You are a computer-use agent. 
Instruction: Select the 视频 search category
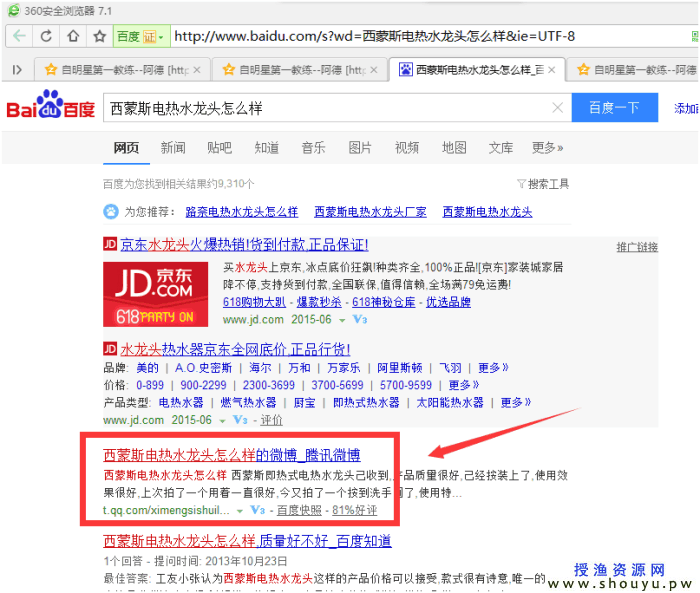(x=407, y=148)
